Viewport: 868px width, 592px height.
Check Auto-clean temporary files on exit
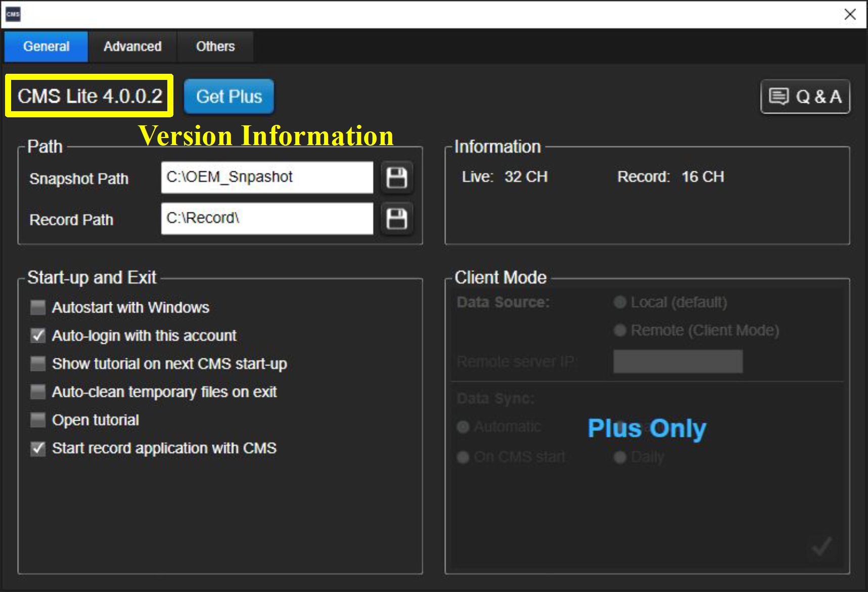tap(38, 392)
